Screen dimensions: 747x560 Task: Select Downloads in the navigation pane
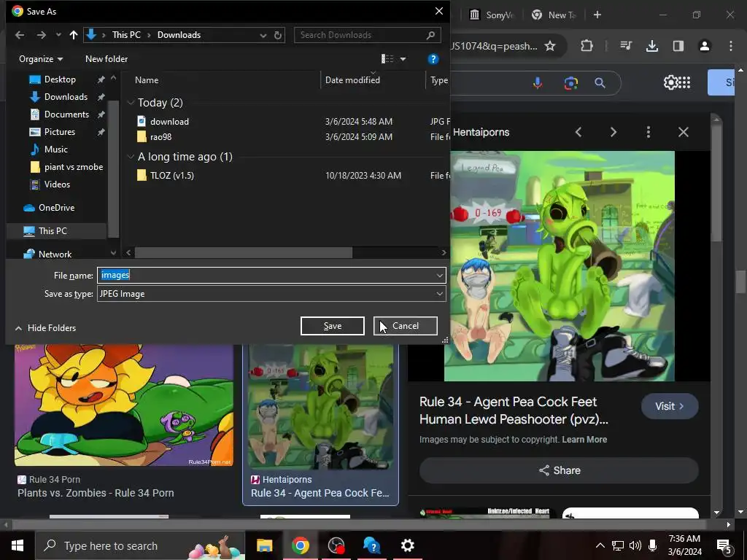pyautogui.click(x=66, y=97)
